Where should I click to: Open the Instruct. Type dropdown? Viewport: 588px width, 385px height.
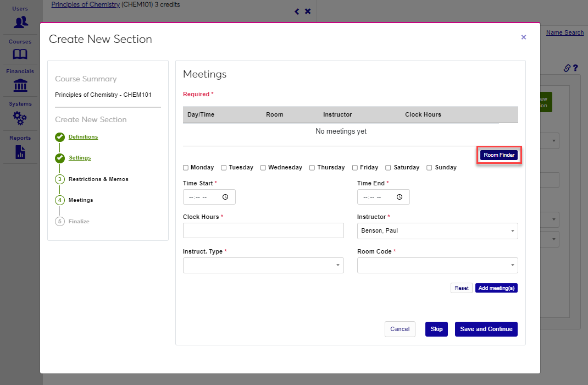tap(263, 265)
